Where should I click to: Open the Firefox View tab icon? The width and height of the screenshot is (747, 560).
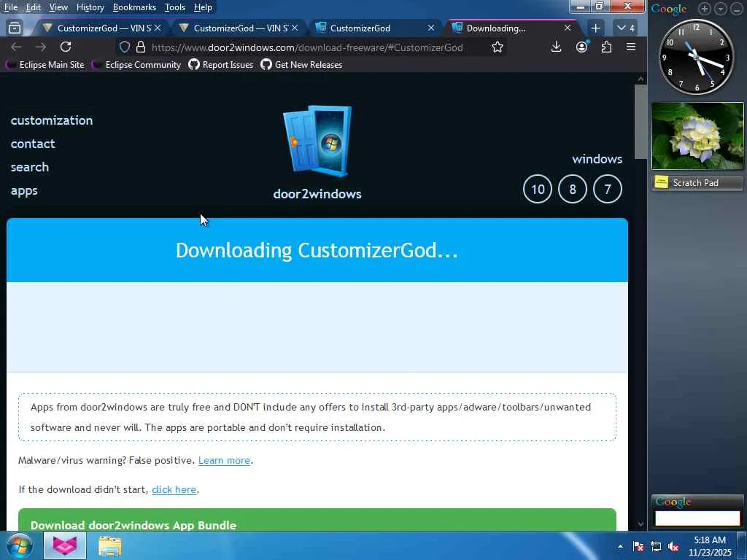point(15,28)
